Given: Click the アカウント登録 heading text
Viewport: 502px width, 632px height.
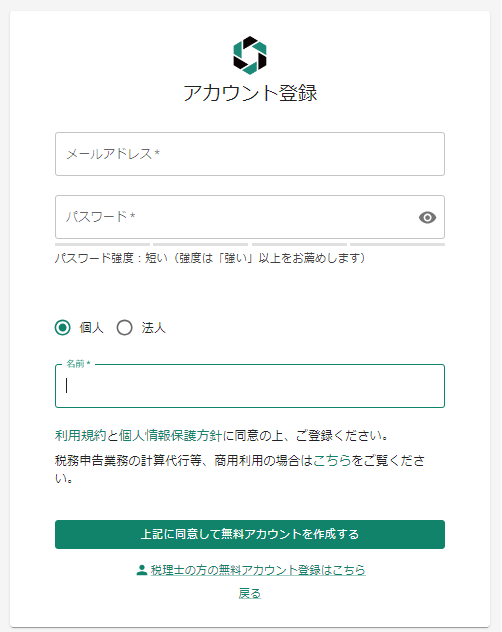Looking at the screenshot, I should click(250, 93).
